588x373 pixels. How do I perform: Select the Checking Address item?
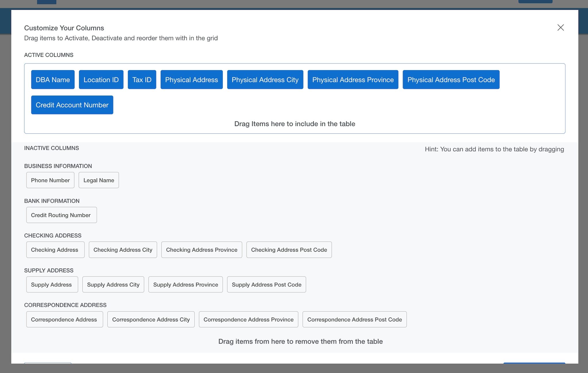55,250
